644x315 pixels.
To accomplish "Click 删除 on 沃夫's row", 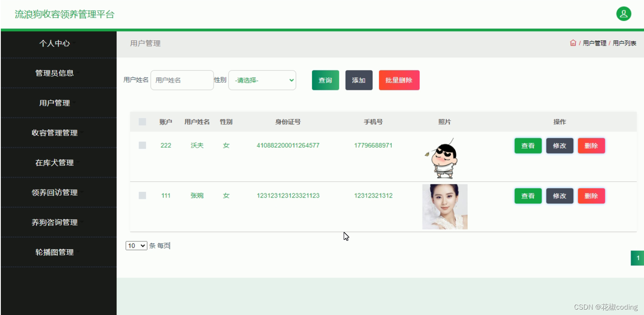I will 591,145.
